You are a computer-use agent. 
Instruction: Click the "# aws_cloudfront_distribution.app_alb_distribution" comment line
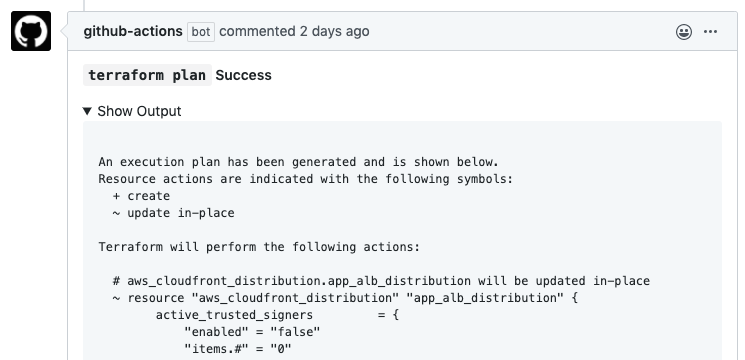381,281
